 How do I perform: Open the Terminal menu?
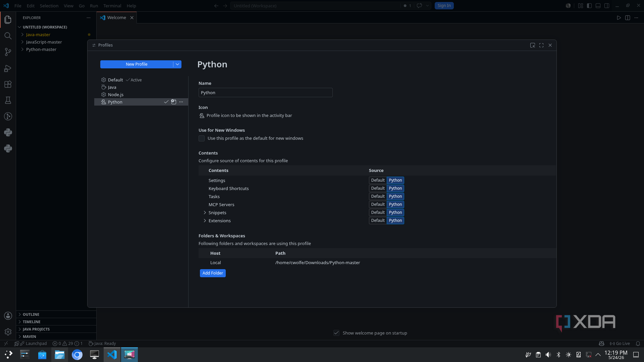(112, 6)
